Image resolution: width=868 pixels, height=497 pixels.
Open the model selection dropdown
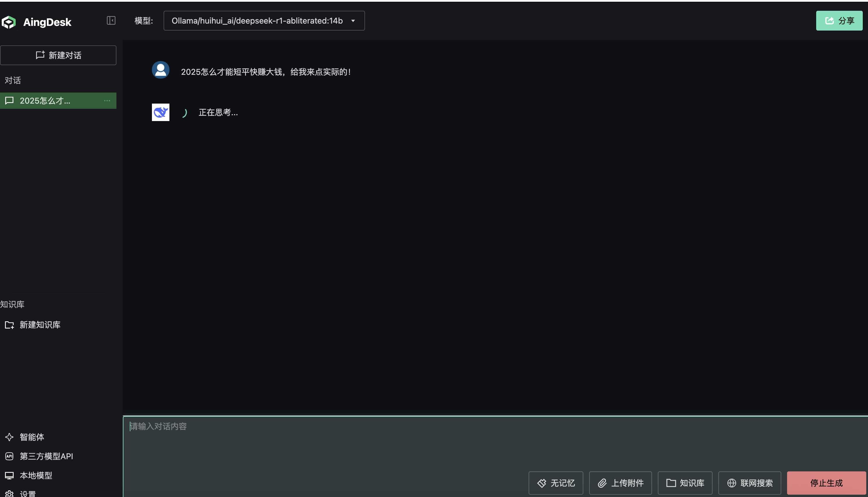pos(264,20)
